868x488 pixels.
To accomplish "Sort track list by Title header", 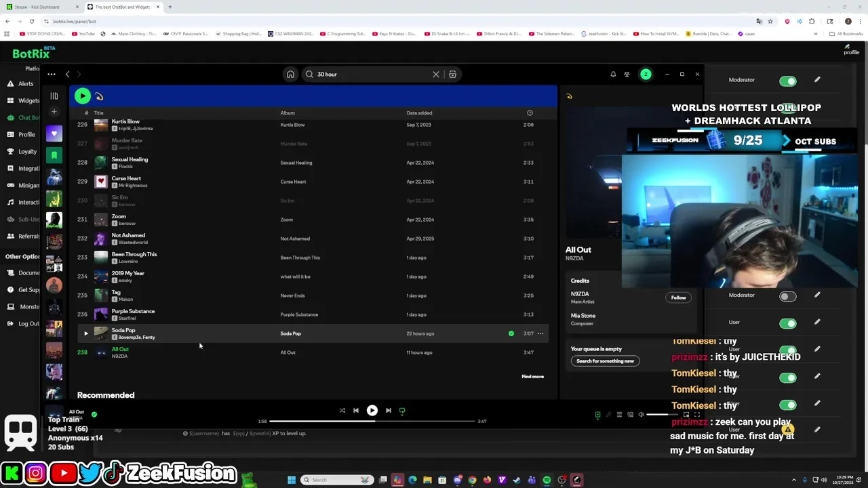I will [98, 113].
